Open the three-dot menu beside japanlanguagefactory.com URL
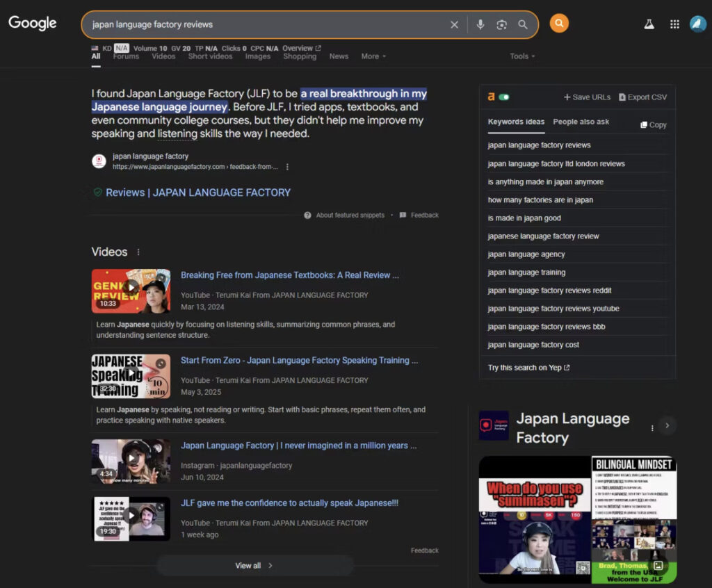This screenshot has width=712, height=588. point(287,167)
